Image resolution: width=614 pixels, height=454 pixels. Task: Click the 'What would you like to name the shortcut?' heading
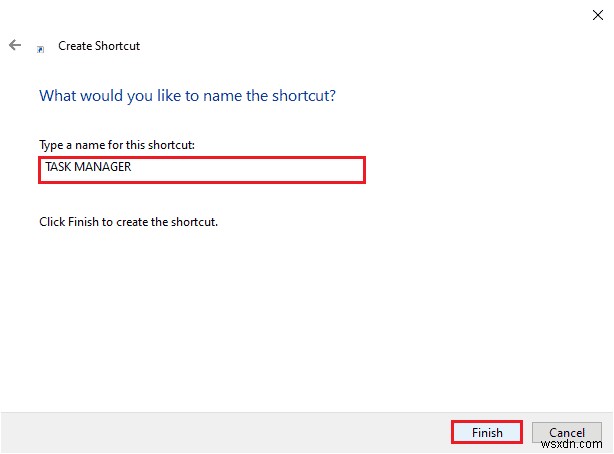click(x=188, y=96)
